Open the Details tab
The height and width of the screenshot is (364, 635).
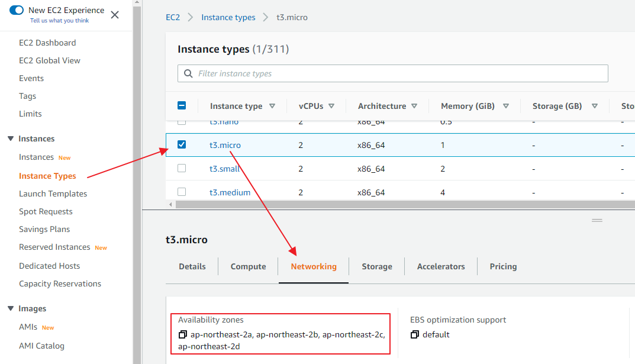(x=192, y=266)
